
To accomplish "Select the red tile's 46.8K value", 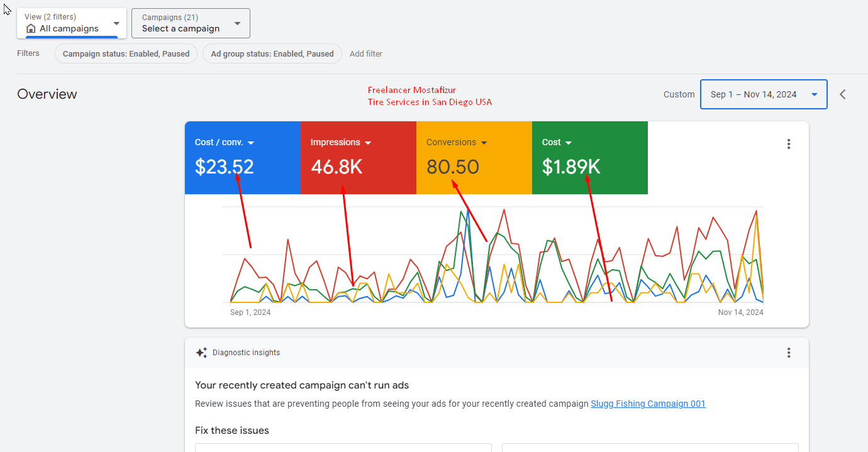I will (337, 167).
